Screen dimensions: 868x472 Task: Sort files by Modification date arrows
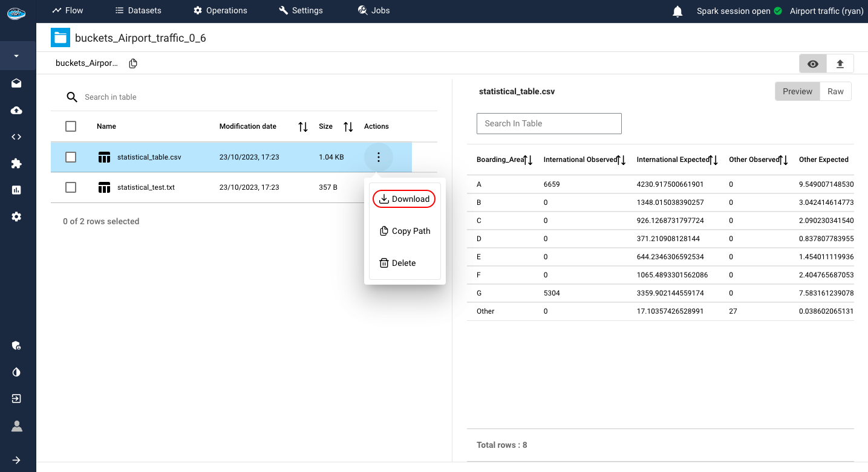(303, 127)
